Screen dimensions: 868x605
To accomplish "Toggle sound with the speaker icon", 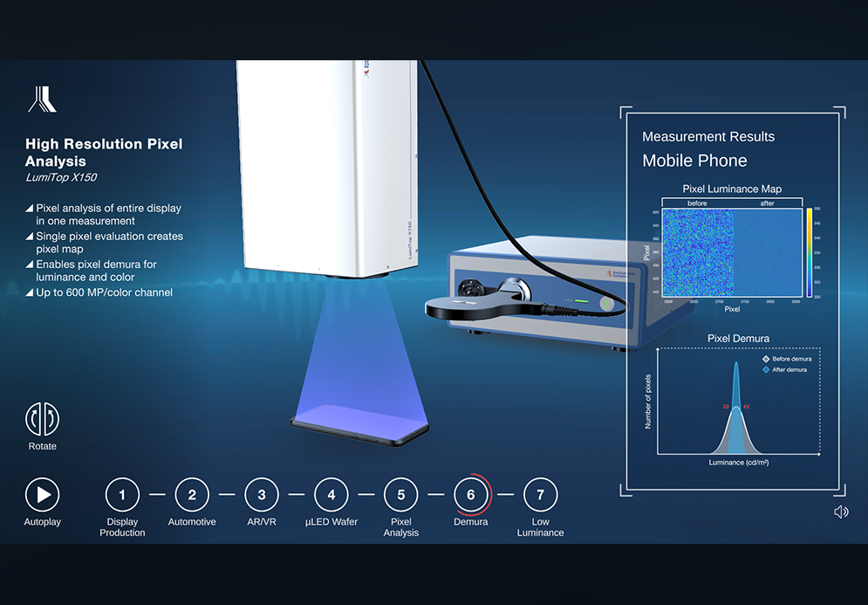I will point(841,512).
